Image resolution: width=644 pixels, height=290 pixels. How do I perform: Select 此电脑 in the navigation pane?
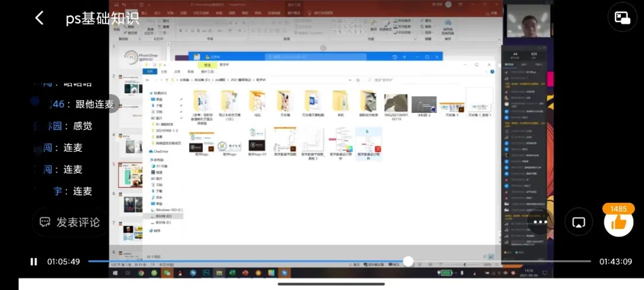click(156, 159)
